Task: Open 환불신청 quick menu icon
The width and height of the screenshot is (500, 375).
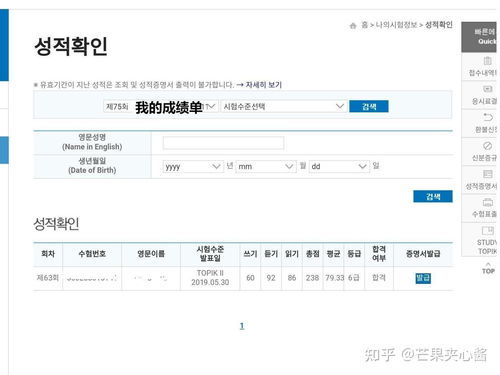Action: (487, 117)
